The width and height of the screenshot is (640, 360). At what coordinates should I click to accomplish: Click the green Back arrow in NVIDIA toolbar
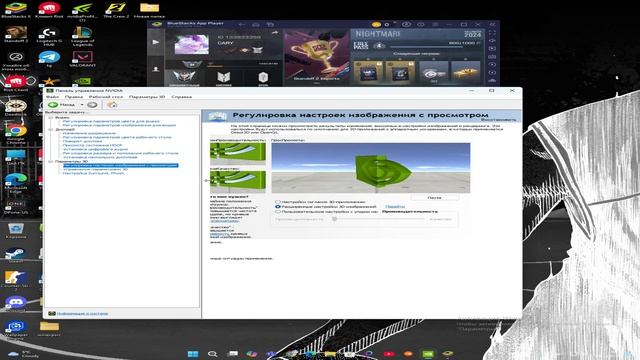pos(53,105)
